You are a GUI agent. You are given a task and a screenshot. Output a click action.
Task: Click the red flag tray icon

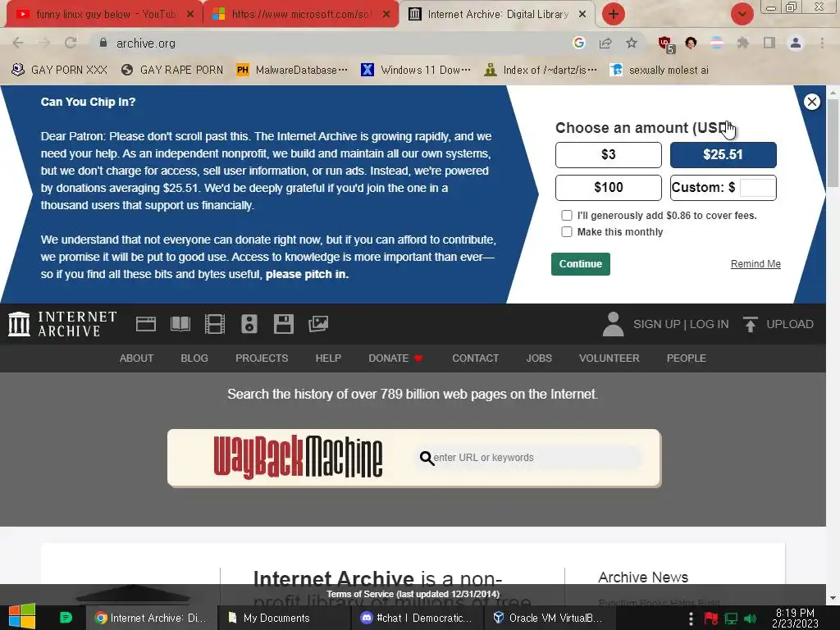point(711,619)
